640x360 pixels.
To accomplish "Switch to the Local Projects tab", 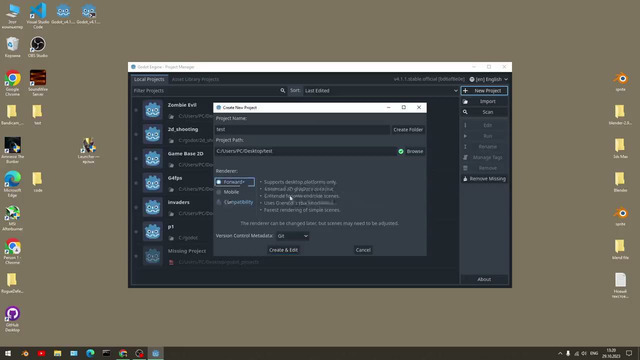I will click(149, 79).
